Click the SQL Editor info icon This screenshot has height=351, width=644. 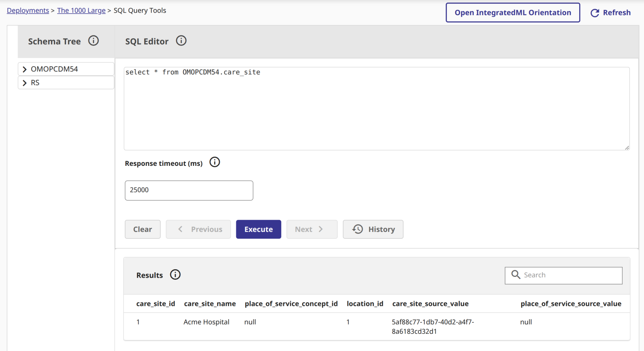[x=181, y=41]
